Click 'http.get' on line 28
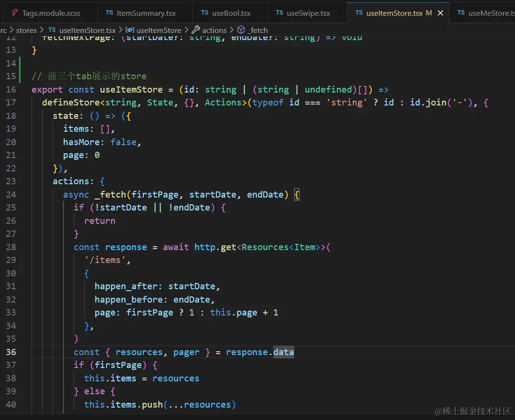The height and width of the screenshot is (420, 515). click(215, 247)
